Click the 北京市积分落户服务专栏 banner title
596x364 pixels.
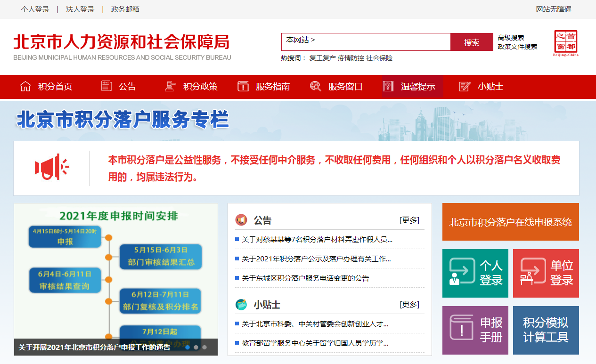(122, 120)
